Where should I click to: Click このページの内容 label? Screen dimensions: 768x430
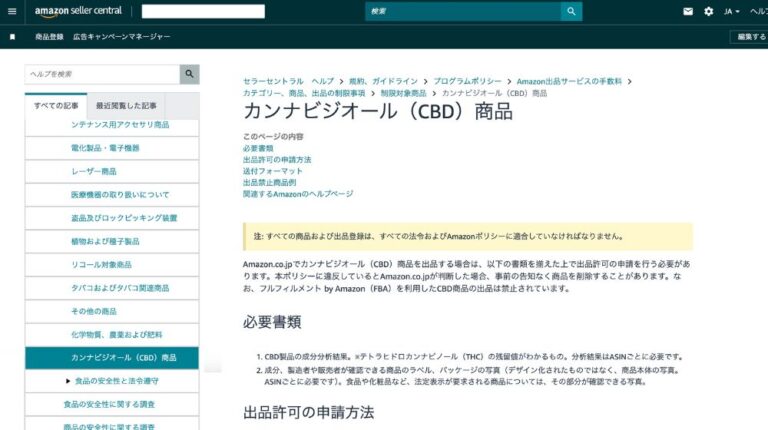(273, 137)
